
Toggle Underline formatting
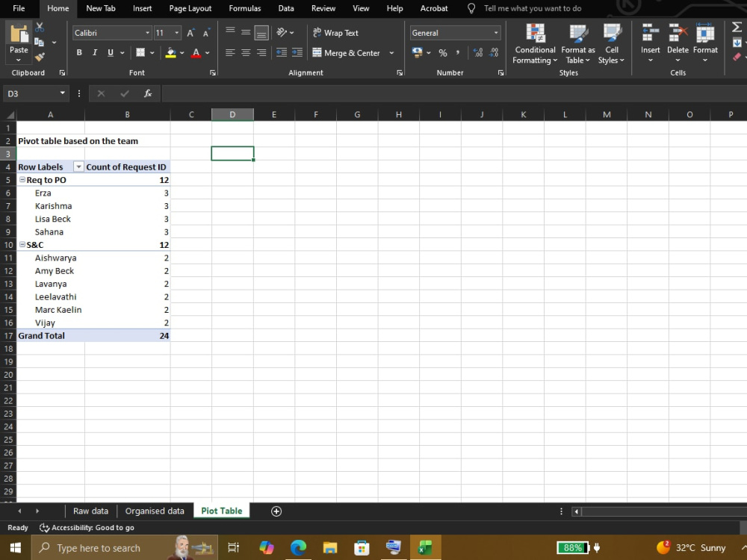(111, 53)
